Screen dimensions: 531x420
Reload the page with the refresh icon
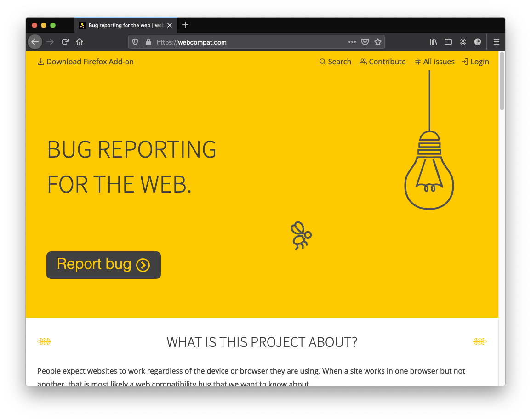[65, 42]
